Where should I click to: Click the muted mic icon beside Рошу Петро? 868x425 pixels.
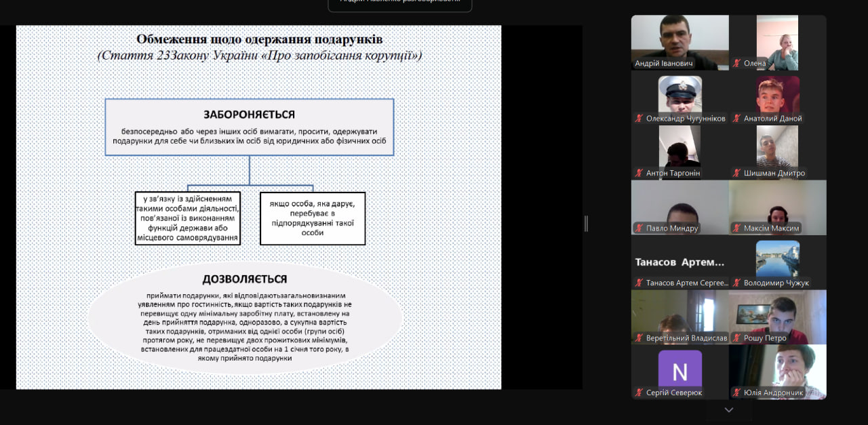pyautogui.click(x=736, y=338)
